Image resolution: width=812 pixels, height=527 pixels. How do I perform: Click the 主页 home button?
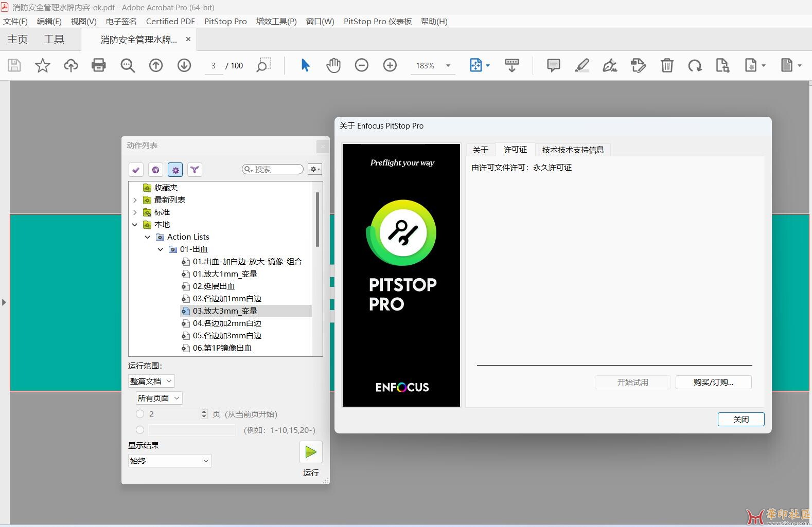(x=17, y=40)
